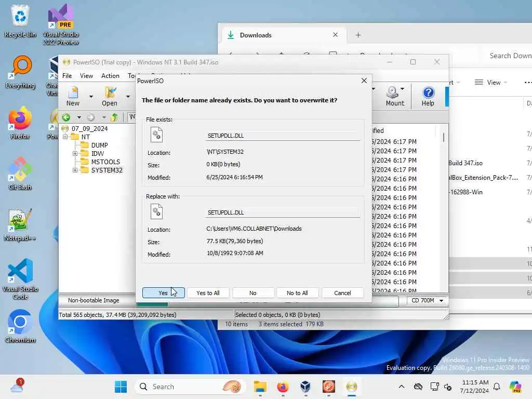Image resolution: width=532 pixels, height=399 pixels.
Task: Click the File exists SETUPDLL.DLL name field
Action: tap(283, 136)
